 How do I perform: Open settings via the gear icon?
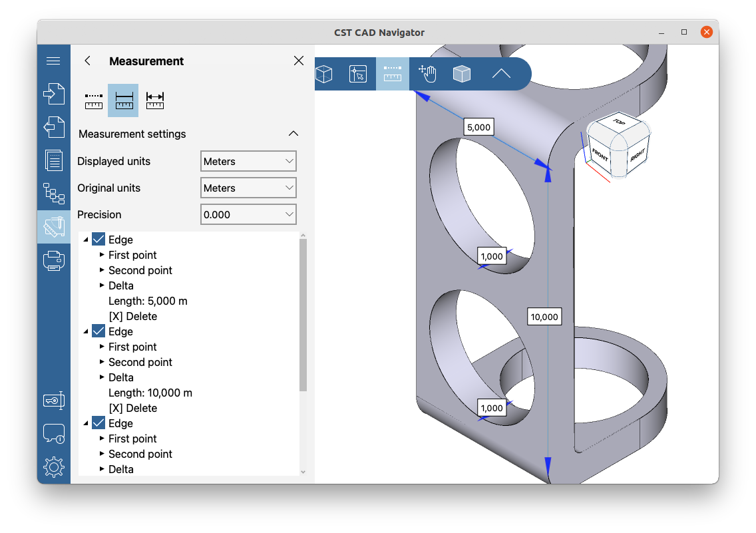pyautogui.click(x=53, y=467)
